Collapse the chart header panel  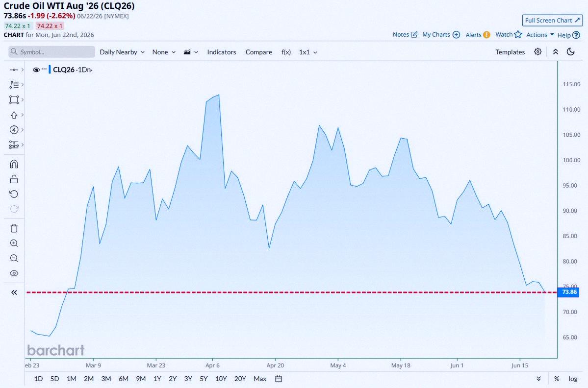pyautogui.click(x=556, y=51)
